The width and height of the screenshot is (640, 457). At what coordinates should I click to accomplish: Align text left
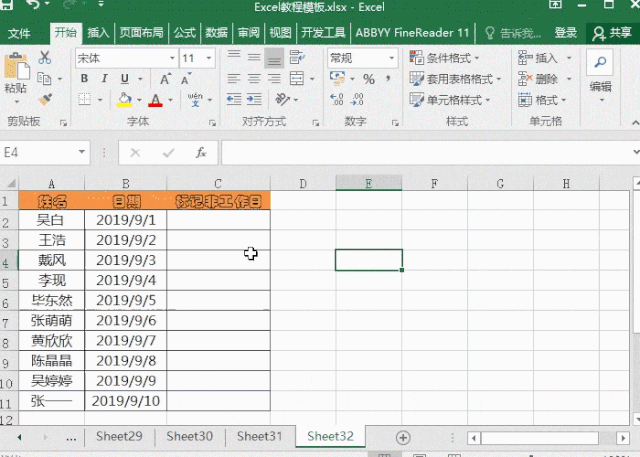(x=234, y=78)
